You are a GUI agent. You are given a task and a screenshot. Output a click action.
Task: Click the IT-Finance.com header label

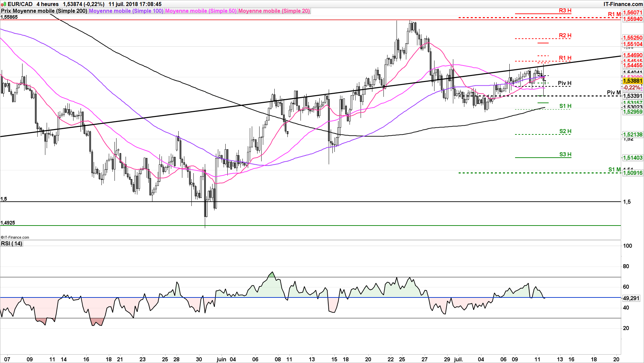click(623, 4)
